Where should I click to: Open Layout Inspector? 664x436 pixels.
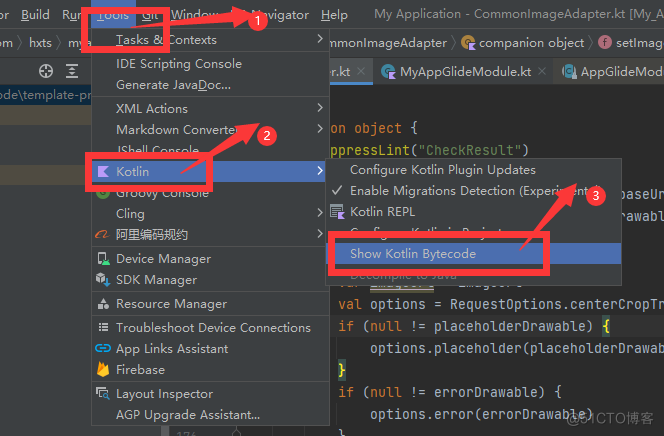[x=210, y=394]
